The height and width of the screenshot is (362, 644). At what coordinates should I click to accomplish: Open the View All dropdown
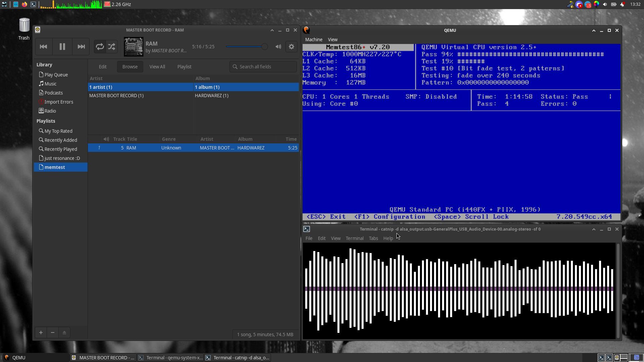tap(157, 67)
